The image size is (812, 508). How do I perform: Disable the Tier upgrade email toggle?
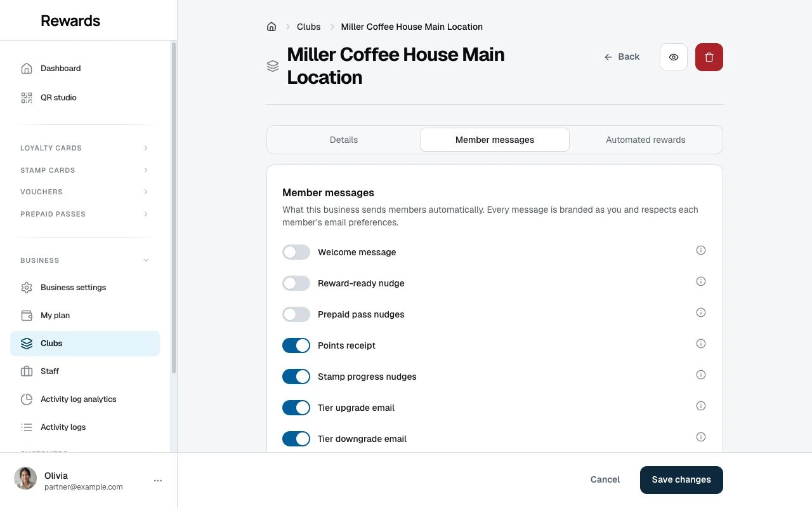(296, 408)
